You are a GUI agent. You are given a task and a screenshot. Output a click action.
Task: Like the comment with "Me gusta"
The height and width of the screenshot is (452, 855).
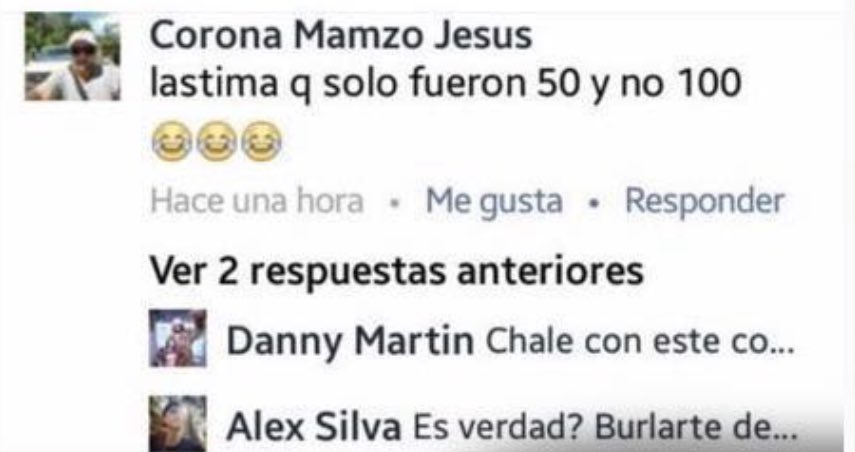click(x=494, y=201)
